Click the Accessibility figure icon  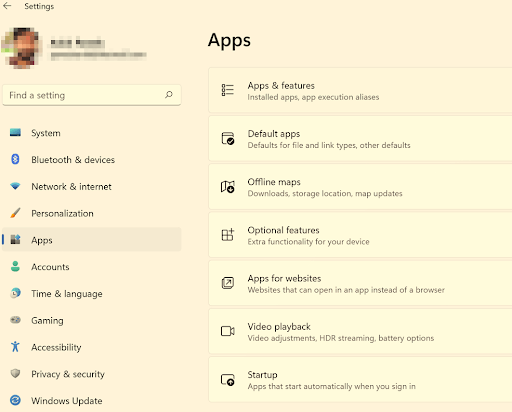tap(15, 347)
